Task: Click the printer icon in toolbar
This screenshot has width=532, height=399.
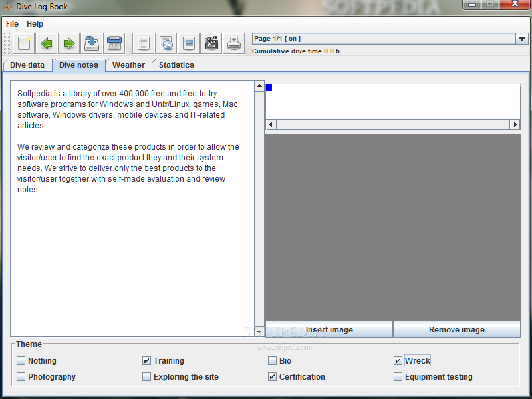Action: click(x=234, y=43)
